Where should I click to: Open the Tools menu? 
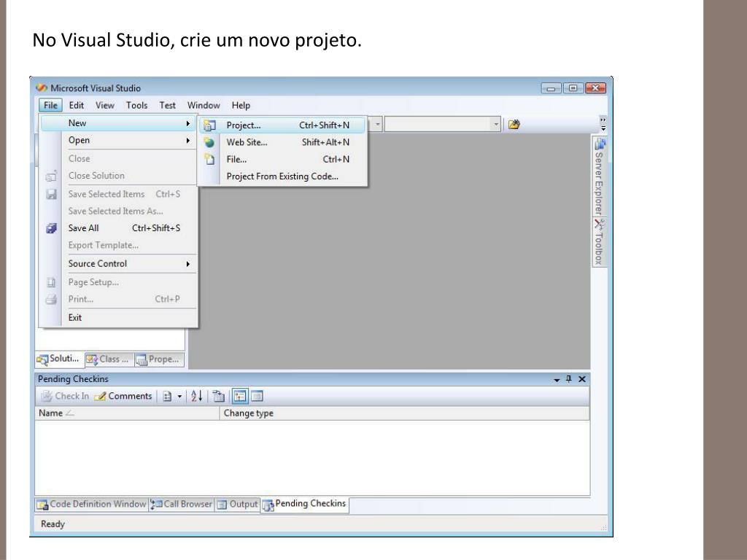click(x=136, y=105)
